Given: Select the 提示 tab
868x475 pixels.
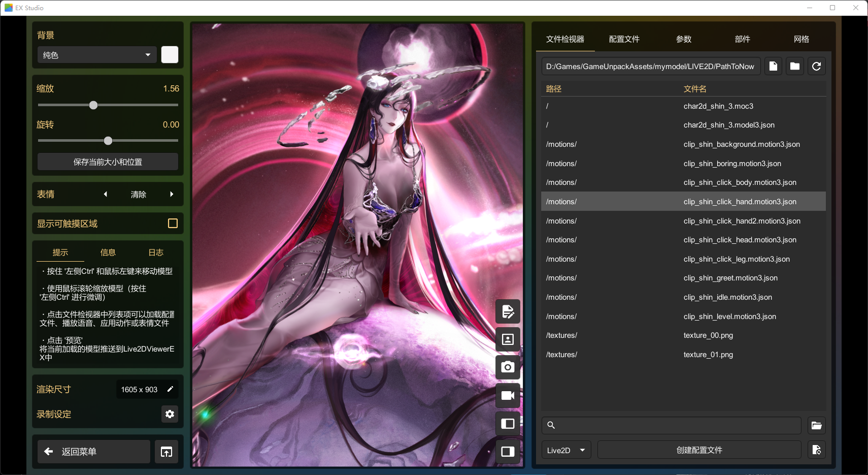Looking at the screenshot, I should [60, 252].
